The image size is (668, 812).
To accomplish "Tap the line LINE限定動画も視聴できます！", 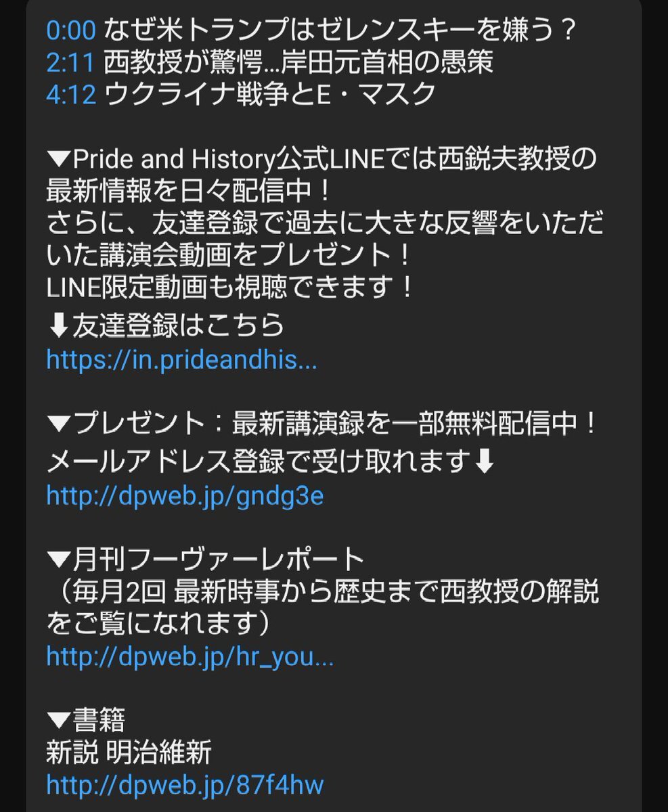I will point(230,289).
